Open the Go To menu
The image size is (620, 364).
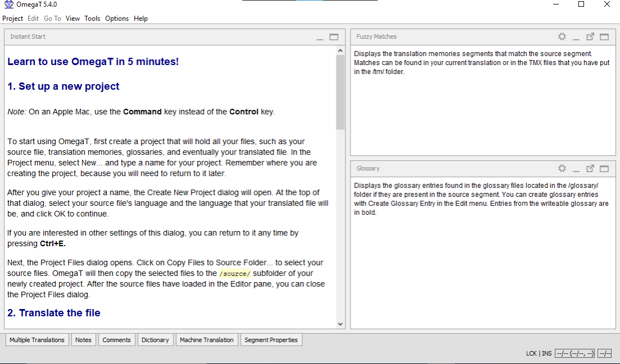tap(53, 19)
